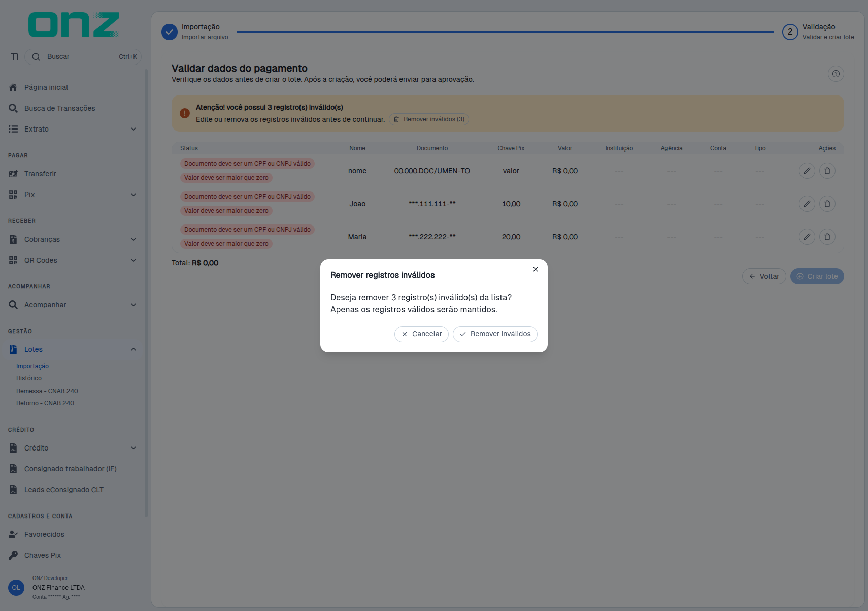
Task: Click the Status column header
Action: (x=189, y=148)
